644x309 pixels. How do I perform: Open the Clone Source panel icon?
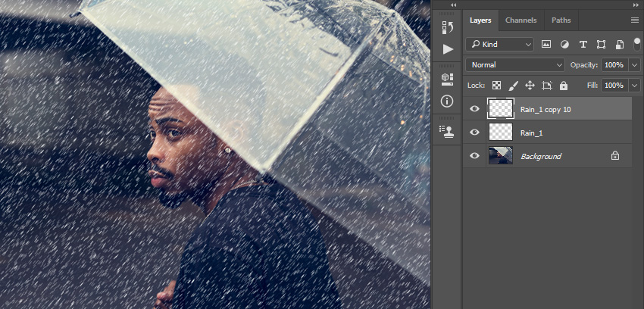(x=447, y=131)
